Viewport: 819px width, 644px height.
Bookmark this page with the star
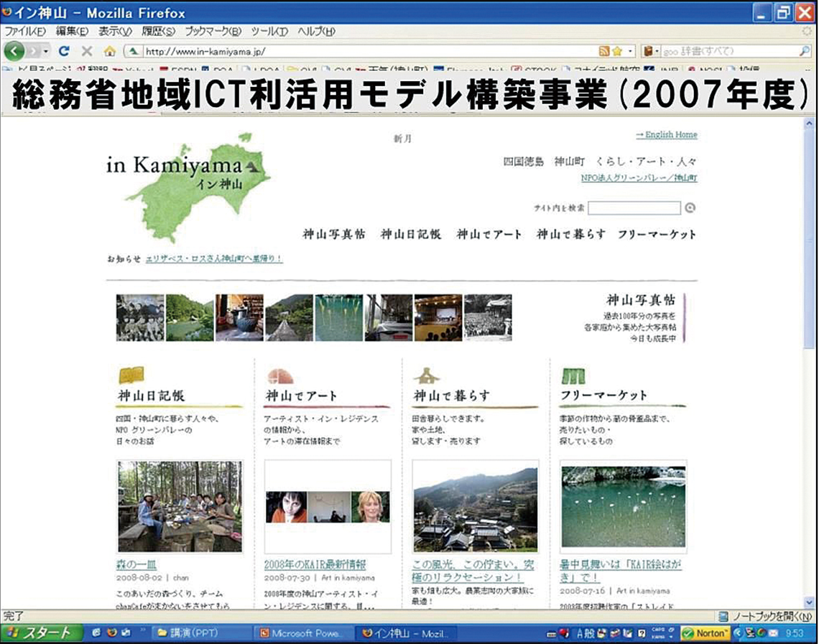click(617, 51)
